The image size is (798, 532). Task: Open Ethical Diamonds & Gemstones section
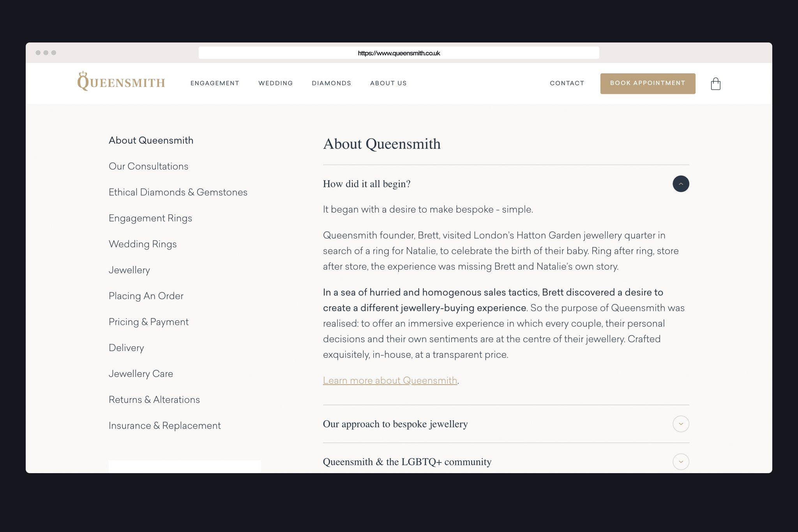click(178, 192)
